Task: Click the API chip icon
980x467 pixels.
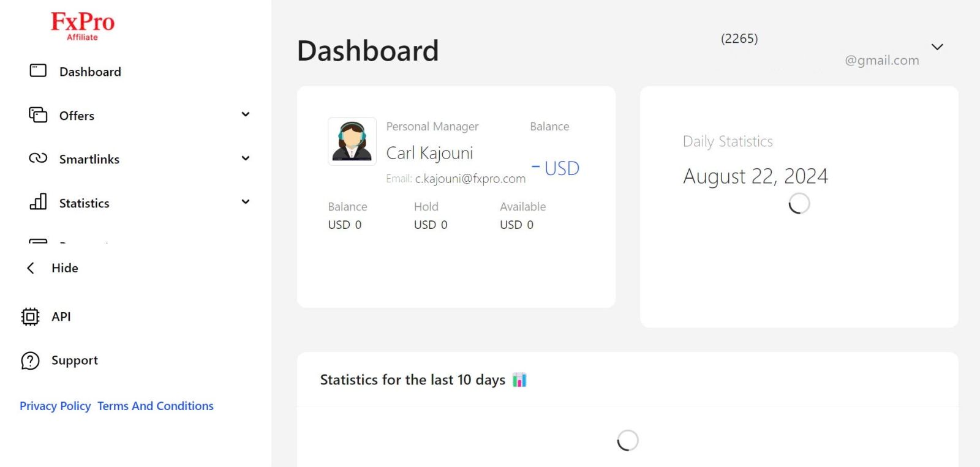Action: point(30,316)
